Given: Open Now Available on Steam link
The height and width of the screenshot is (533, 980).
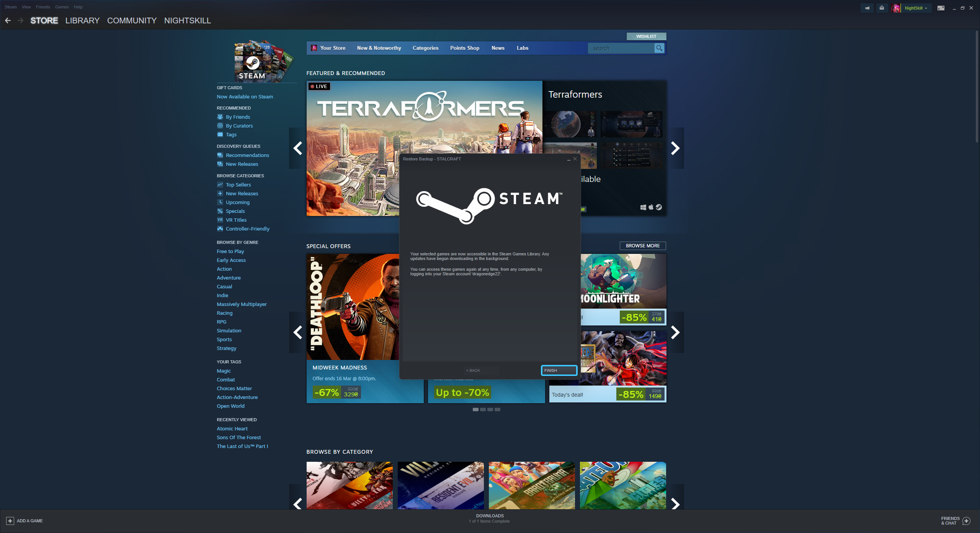Looking at the screenshot, I should tap(245, 96).
